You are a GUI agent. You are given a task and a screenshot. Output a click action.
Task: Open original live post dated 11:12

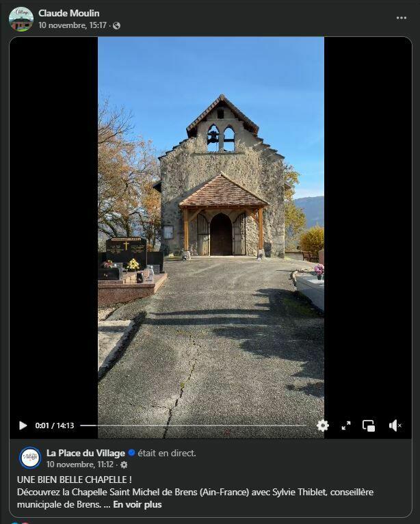(x=80, y=464)
